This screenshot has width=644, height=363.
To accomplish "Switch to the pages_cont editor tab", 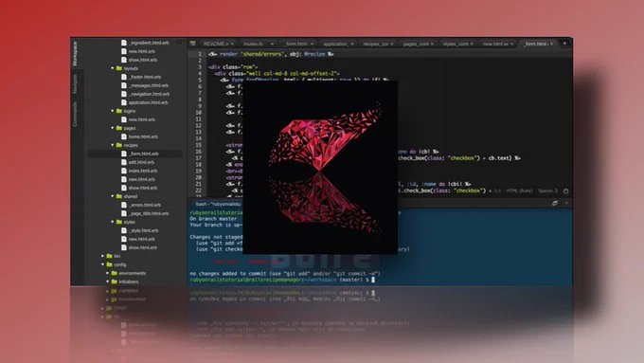I will (415, 44).
